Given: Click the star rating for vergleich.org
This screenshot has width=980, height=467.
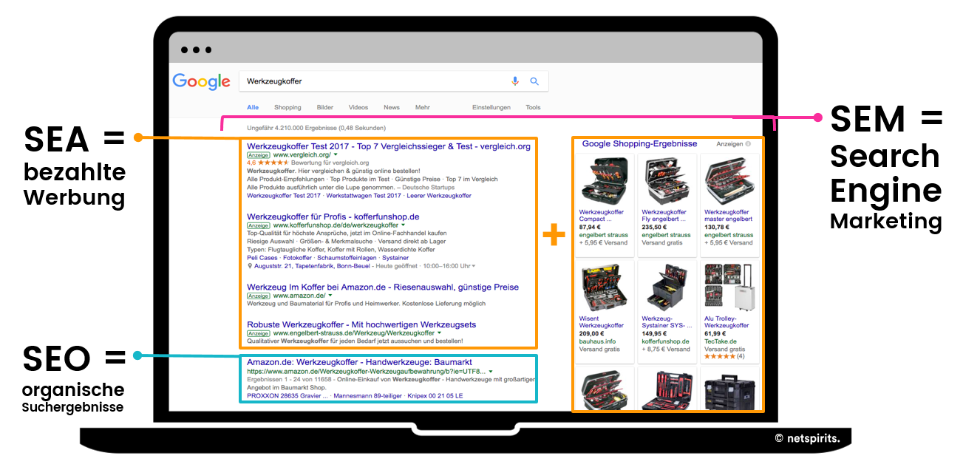Looking at the screenshot, I should point(273,163).
